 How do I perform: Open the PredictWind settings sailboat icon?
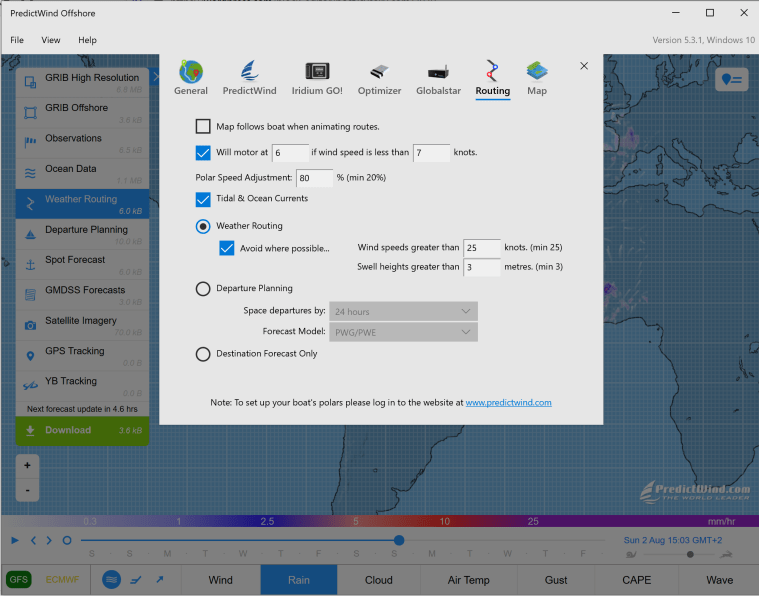point(249,72)
